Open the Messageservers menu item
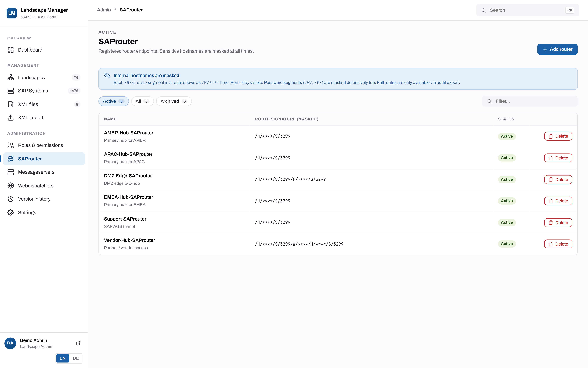588x368 pixels. (44, 172)
